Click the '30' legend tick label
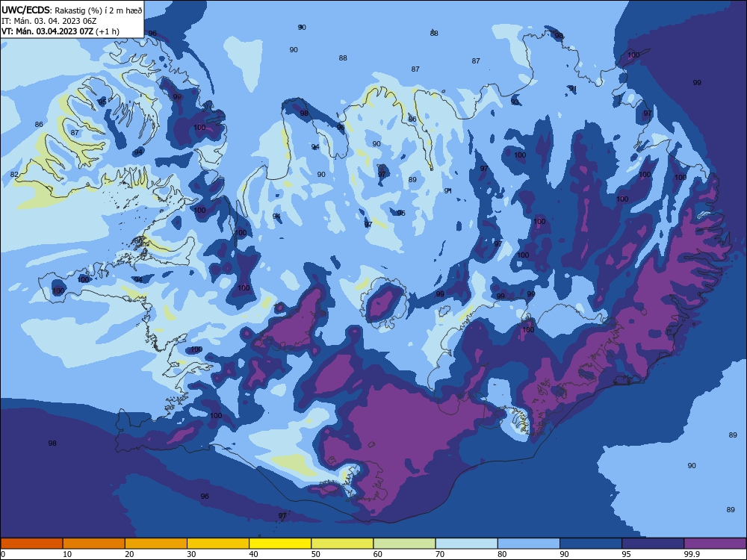Image resolution: width=747 pixels, height=560 pixels. click(191, 554)
